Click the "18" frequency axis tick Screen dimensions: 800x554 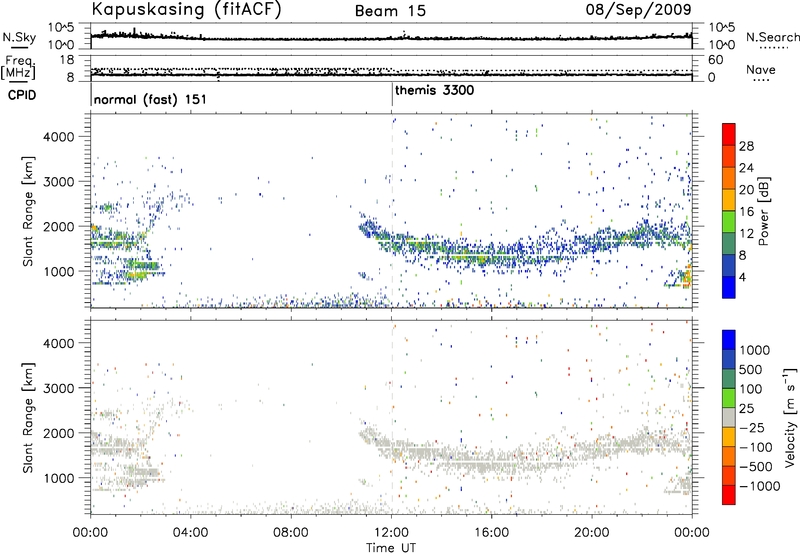(67, 60)
